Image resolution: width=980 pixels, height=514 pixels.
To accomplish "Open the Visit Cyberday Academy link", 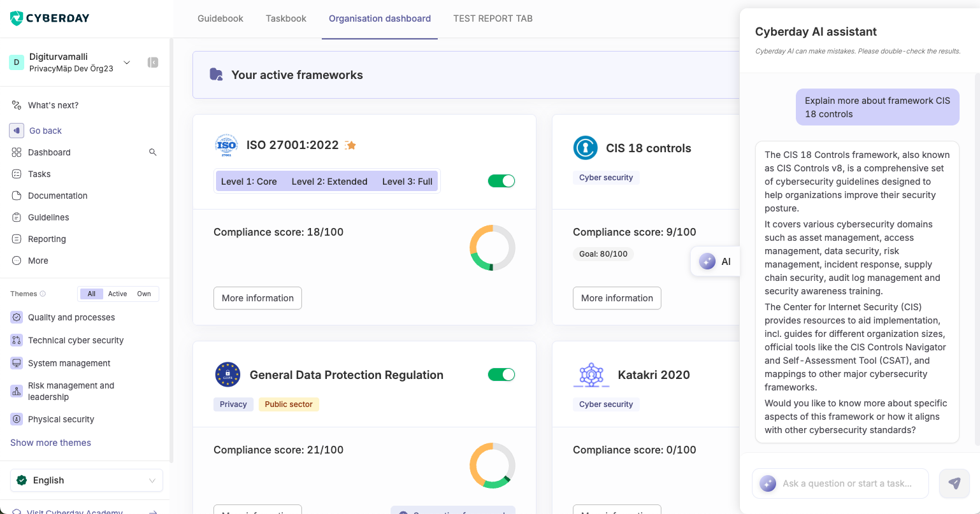I will click(x=75, y=511).
